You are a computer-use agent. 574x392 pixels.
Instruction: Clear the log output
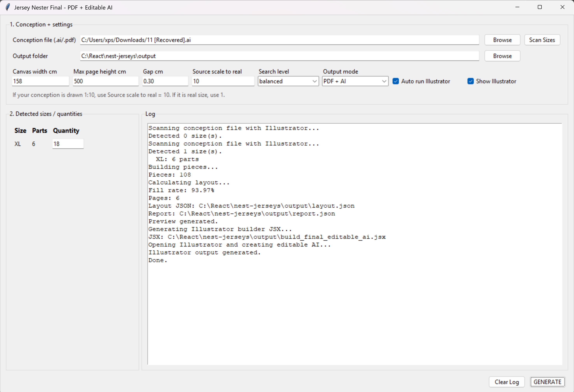pos(506,382)
